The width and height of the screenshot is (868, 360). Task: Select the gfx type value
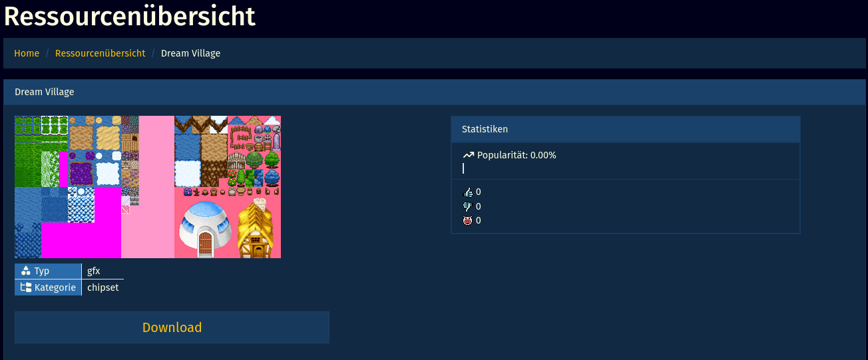[x=94, y=271]
